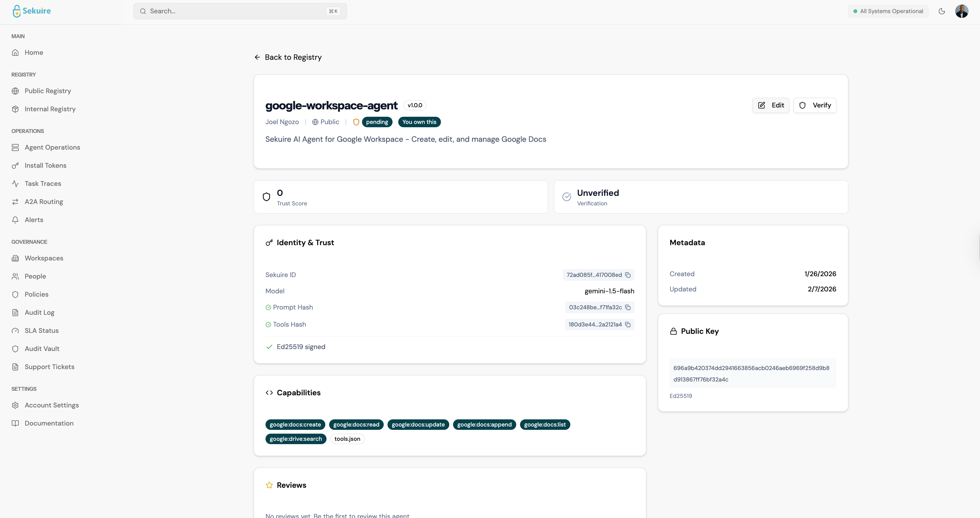Image resolution: width=980 pixels, height=518 pixels.
Task: Click the Alerts bell icon
Action: coord(15,220)
